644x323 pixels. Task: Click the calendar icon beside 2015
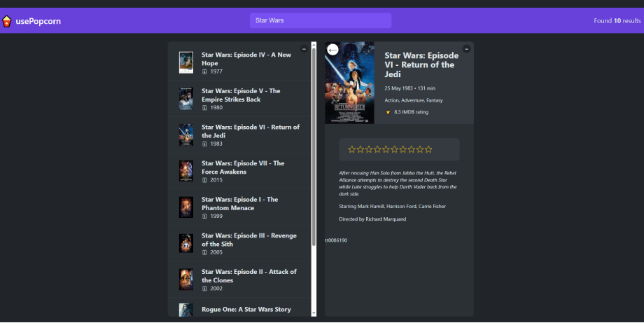coord(204,180)
